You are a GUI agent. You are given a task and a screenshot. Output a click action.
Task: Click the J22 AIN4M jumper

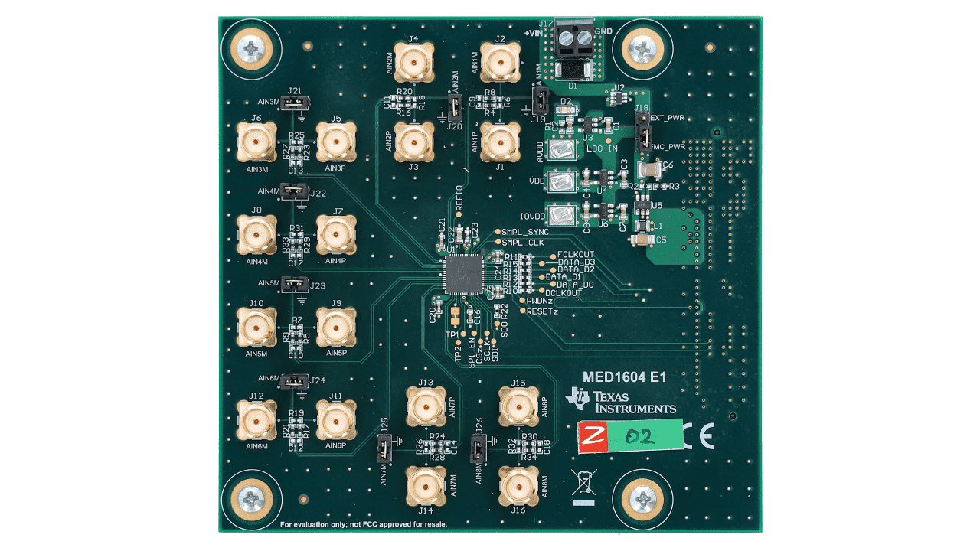[295, 191]
